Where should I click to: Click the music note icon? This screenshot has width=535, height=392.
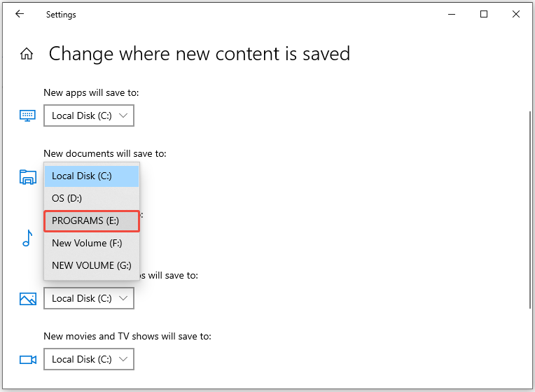coord(27,238)
